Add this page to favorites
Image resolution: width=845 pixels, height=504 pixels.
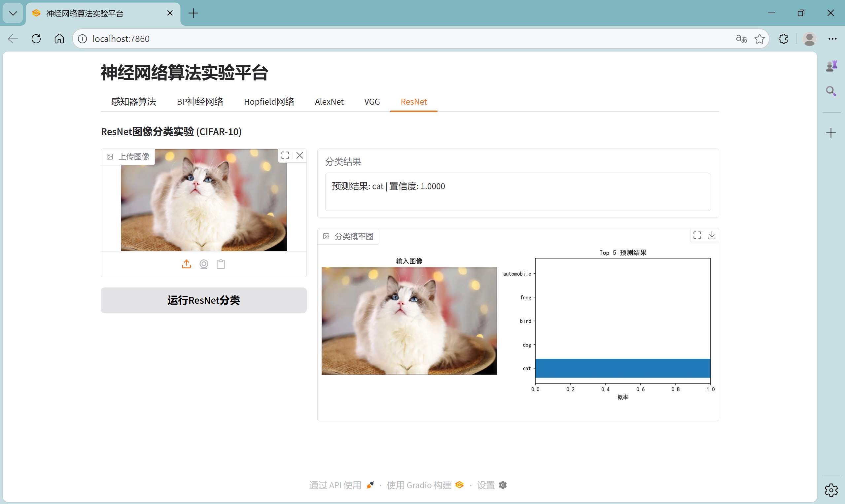(759, 39)
